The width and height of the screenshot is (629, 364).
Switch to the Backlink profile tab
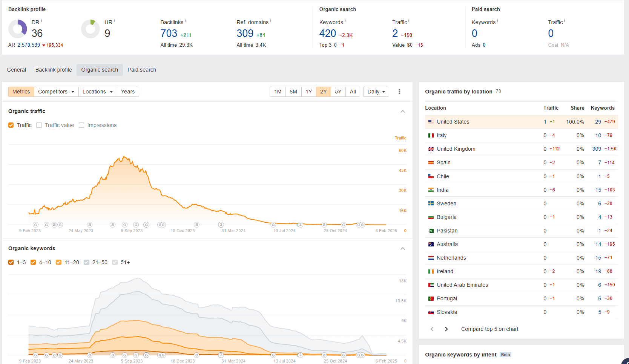[x=54, y=70]
